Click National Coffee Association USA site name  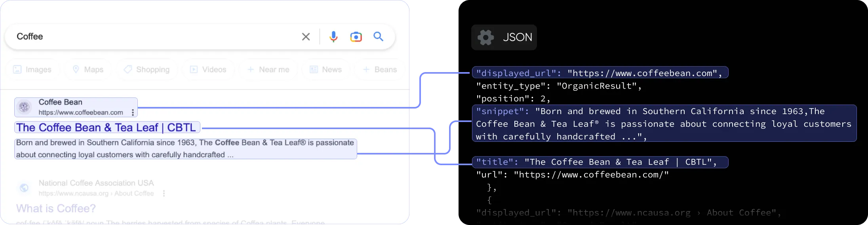[96, 183]
